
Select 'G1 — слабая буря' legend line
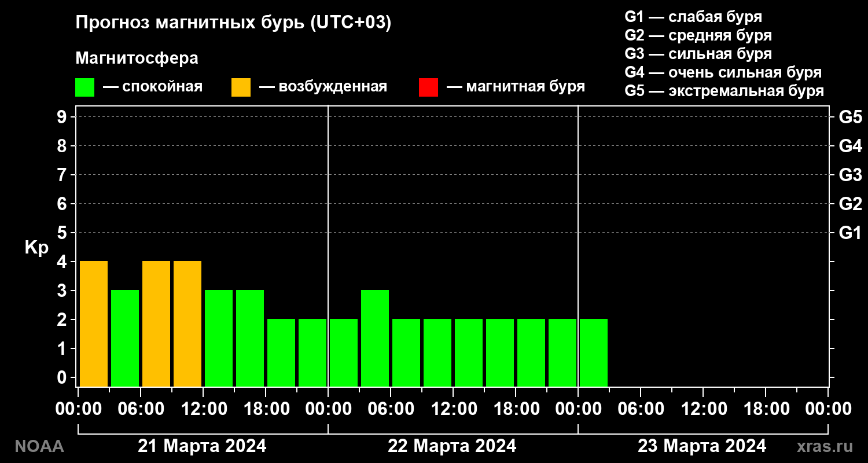pos(693,16)
